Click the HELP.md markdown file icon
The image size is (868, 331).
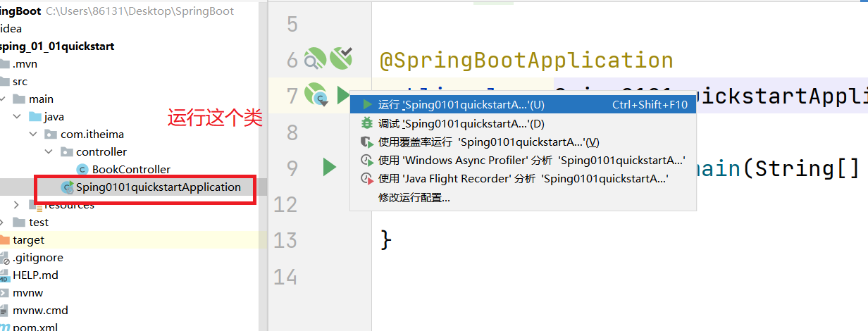(x=4, y=275)
